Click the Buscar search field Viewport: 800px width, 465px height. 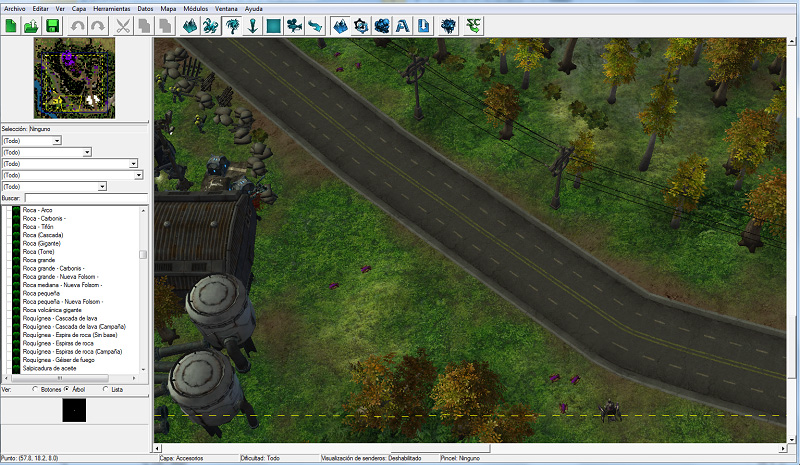tap(86, 198)
